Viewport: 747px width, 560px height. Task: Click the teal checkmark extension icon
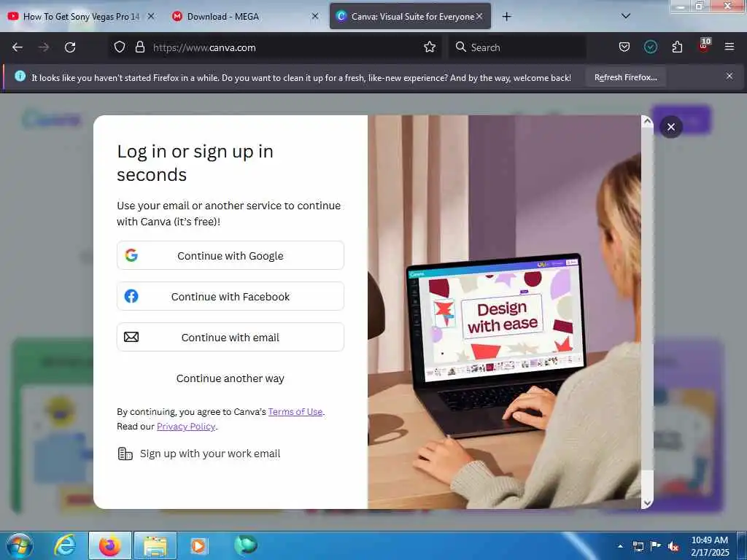pyautogui.click(x=650, y=47)
